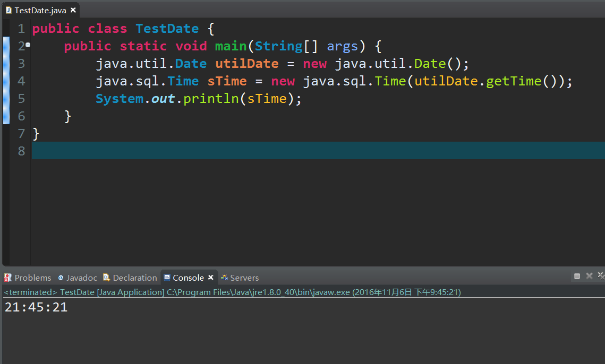Image resolution: width=605 pixels, height=364 pixels.
Task: Click the Declaration tab icon
Action: [x=106, y=277]
